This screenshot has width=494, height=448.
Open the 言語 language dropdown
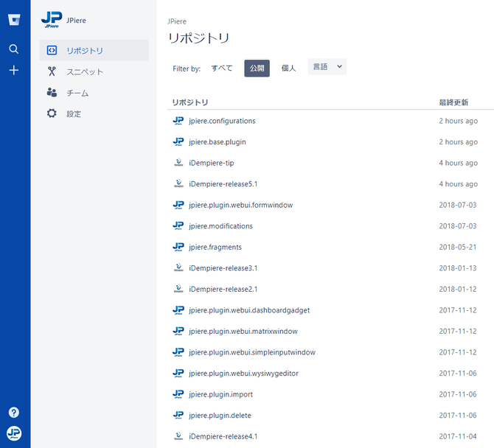coord(327,67)
